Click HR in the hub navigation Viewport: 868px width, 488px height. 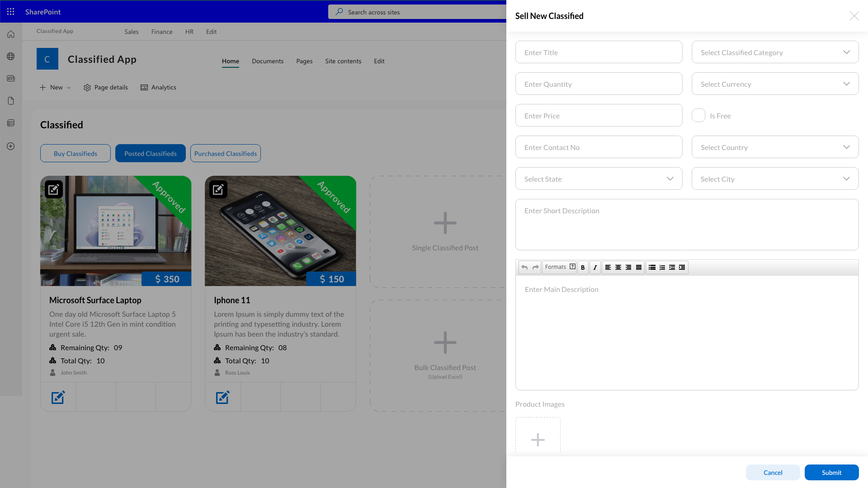189,32
